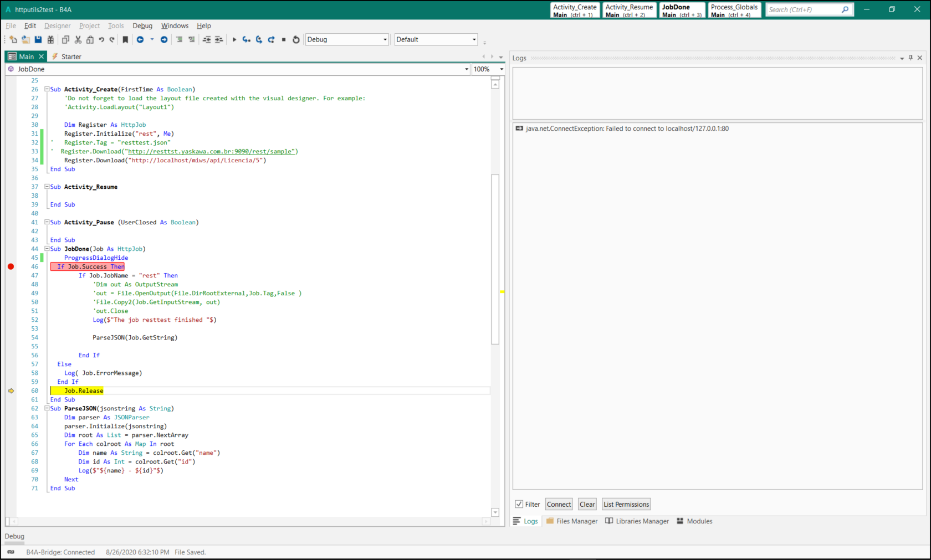Stop debugging with the stop icon
The width and height of the screenshot is (931, 560).
tap(284, 39)
